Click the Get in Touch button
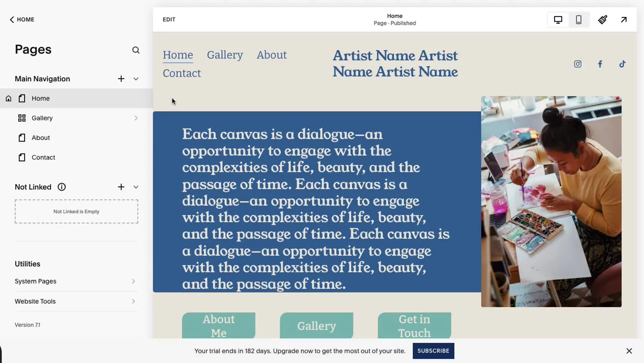 (x=414, y=326)
